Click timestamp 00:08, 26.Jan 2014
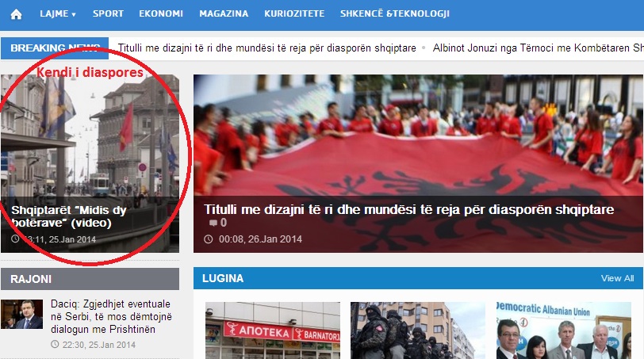Image resolution: width=644 pixels, height=359 pixels. click(x=260, y=239)
